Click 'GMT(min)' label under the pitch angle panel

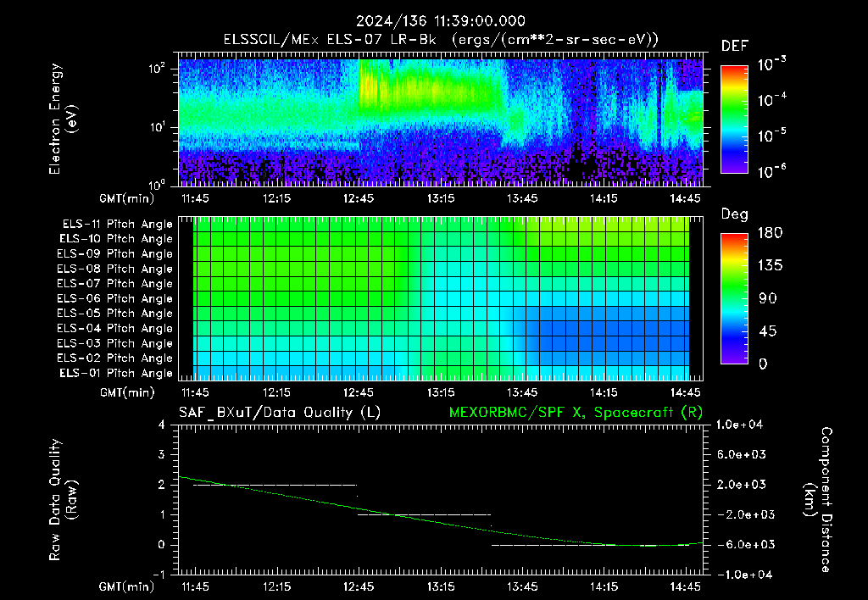(127, 392)
